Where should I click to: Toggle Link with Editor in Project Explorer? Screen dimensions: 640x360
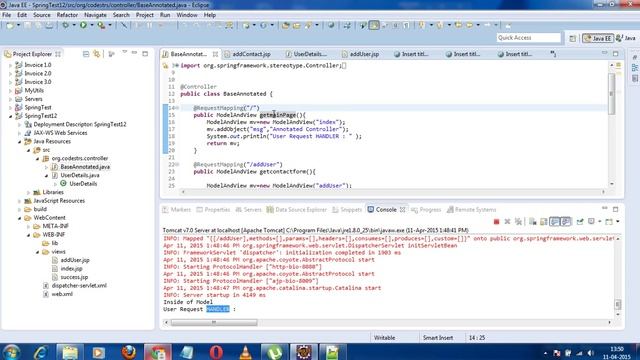click(x=97, y=54)
